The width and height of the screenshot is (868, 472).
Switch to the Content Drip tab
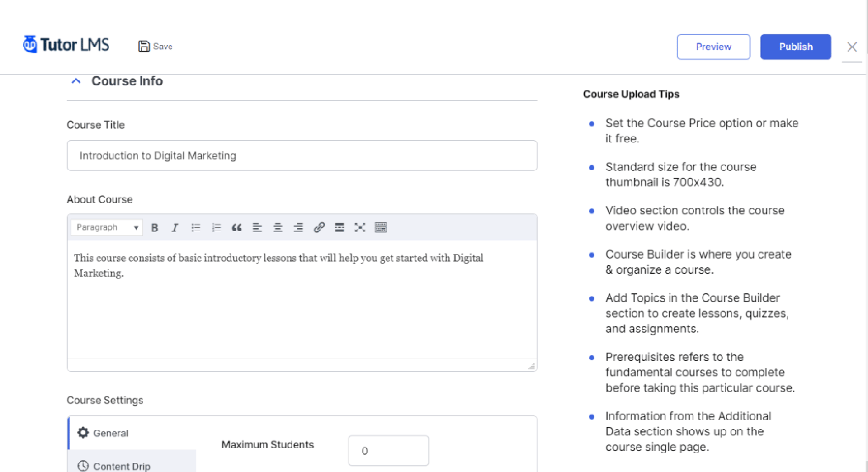(x=121, y=466)
